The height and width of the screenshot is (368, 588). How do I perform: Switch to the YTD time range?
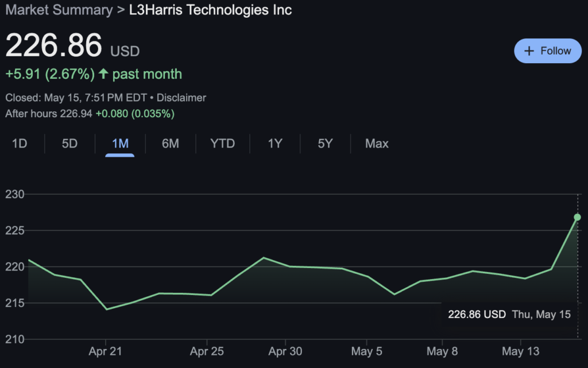222,144
